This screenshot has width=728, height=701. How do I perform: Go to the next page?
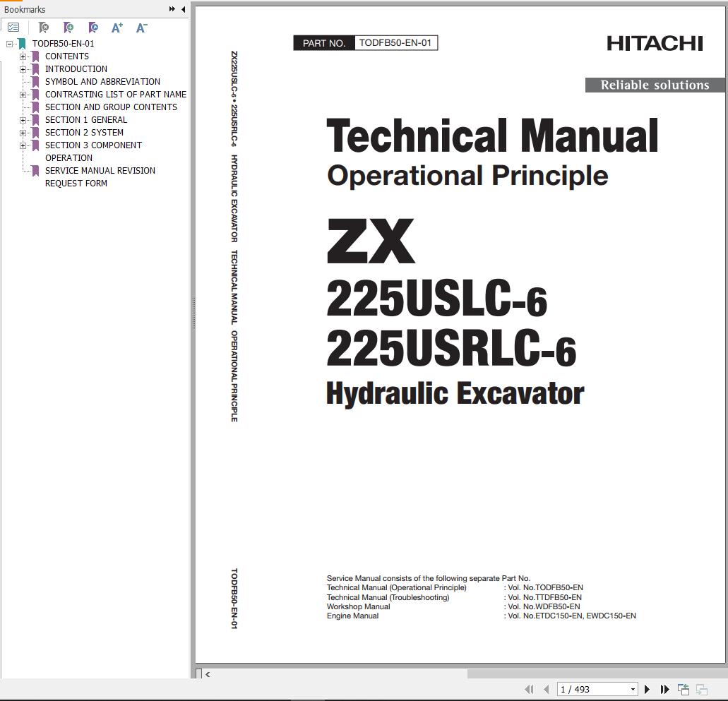(x=647, y=689)
